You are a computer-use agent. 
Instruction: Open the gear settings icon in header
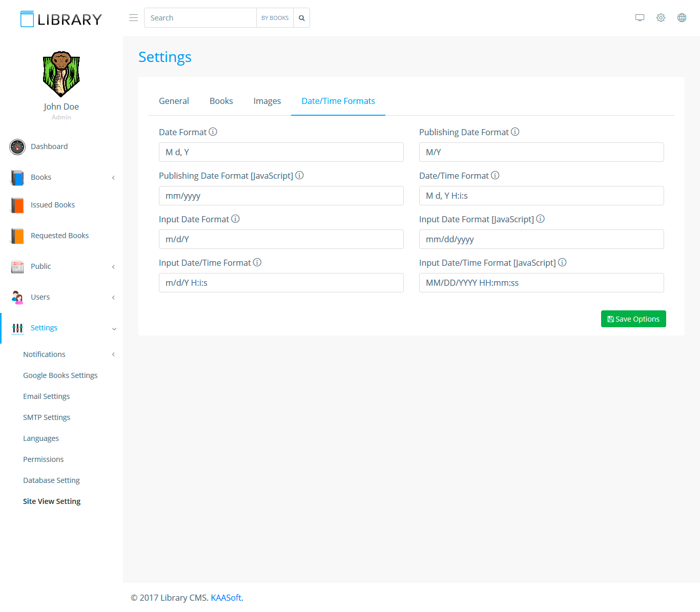(661, 18)
